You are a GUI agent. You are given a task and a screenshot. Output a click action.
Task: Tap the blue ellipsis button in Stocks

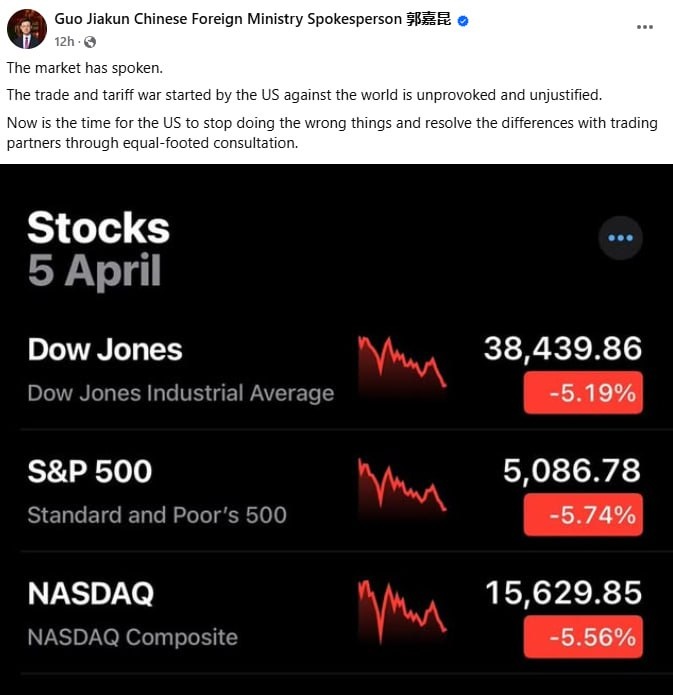click(620, 238)
